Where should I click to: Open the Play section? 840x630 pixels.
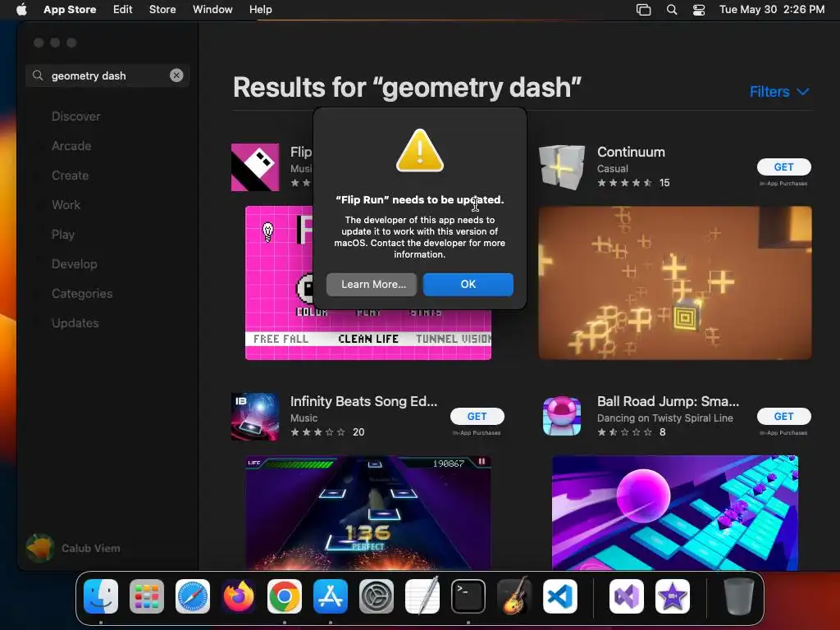coord(62,234)
